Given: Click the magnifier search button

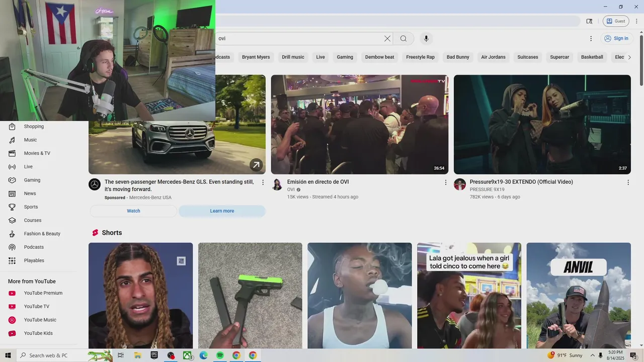Looking at the screenshot, I should pyautogui.click(x=404, y=39).
